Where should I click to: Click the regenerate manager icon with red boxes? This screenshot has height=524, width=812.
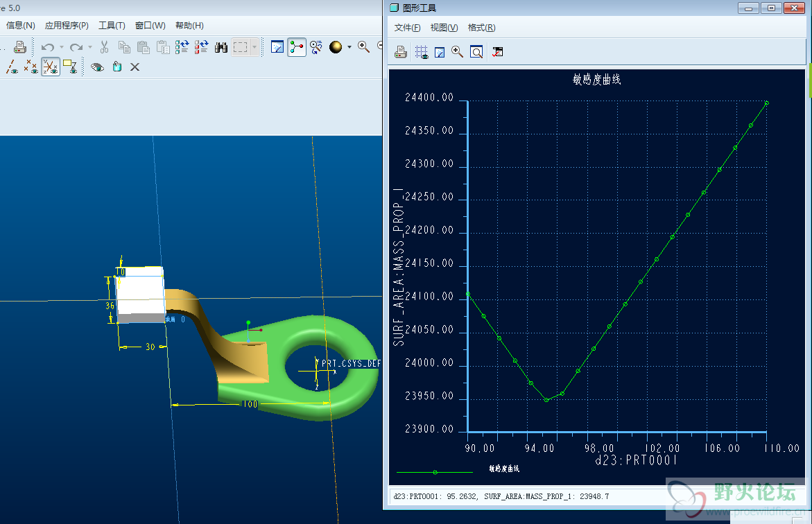click(201, 47)
